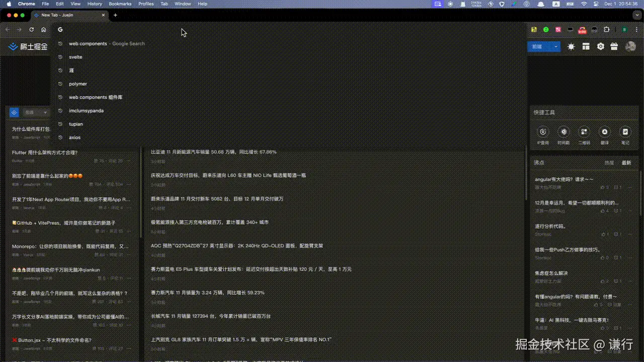The height and width of the screenshot is (362, 644).
Task: Click the gift box icon in the header
Action: coord(614,46)
